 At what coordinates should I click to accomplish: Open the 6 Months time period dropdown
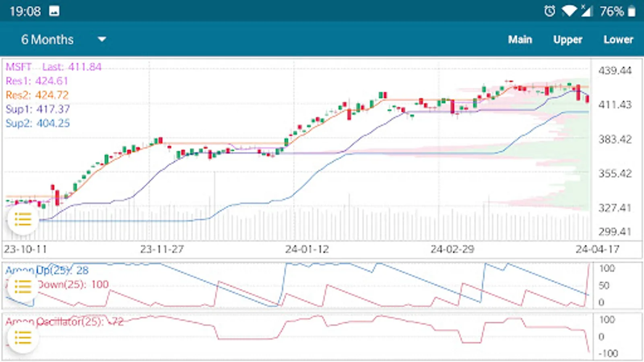pos(47,39)
